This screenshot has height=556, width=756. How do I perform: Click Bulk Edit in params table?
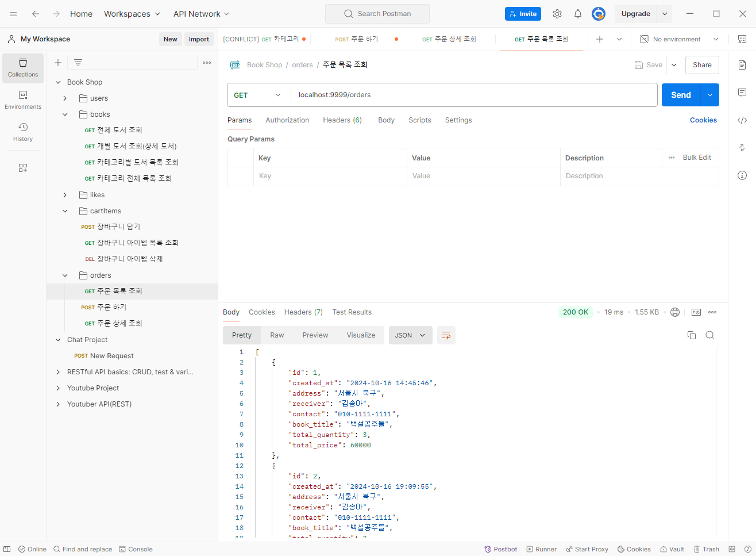tap(697, 158)
